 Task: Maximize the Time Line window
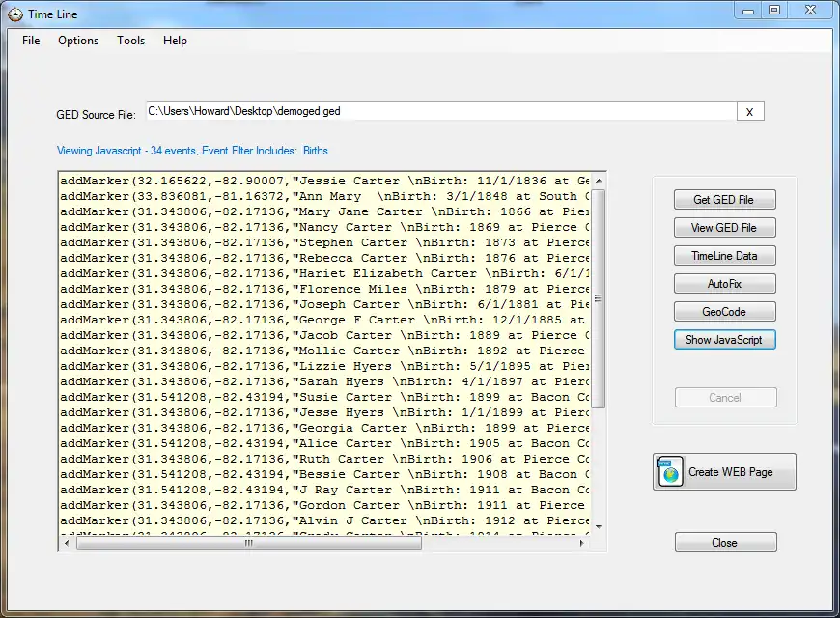point(774,11)
